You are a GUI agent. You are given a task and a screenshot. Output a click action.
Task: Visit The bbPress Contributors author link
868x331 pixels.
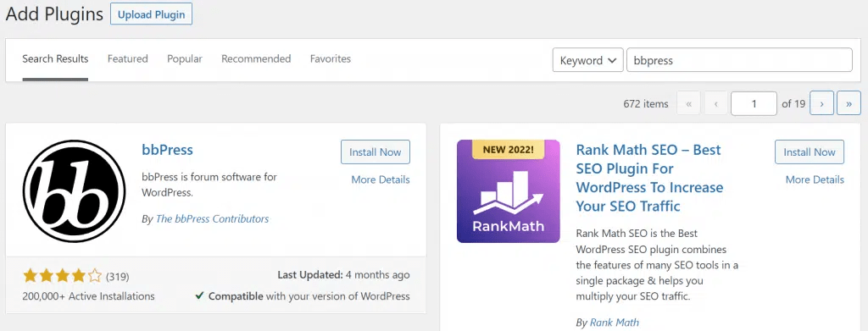[x=213, y=218]
